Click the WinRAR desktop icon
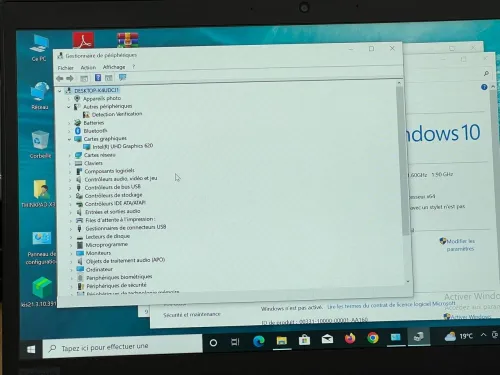500x375 pixels. (128, 40)
